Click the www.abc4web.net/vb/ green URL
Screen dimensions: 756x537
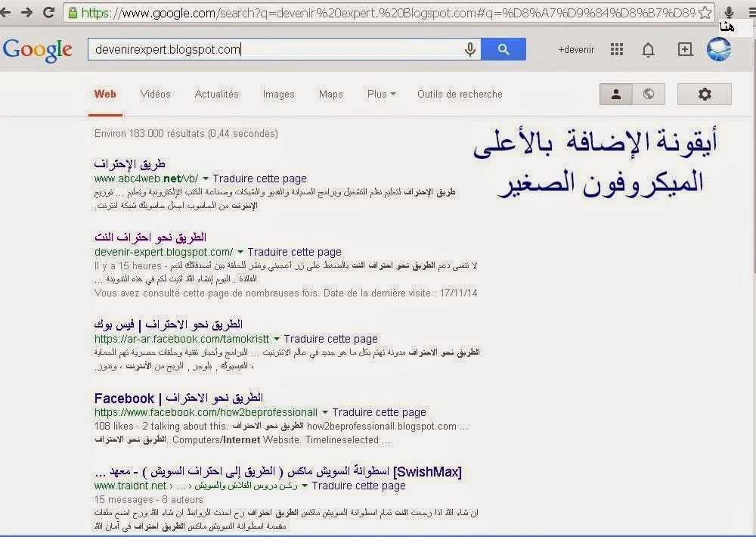pyautogui.click(x=146, y=178)
